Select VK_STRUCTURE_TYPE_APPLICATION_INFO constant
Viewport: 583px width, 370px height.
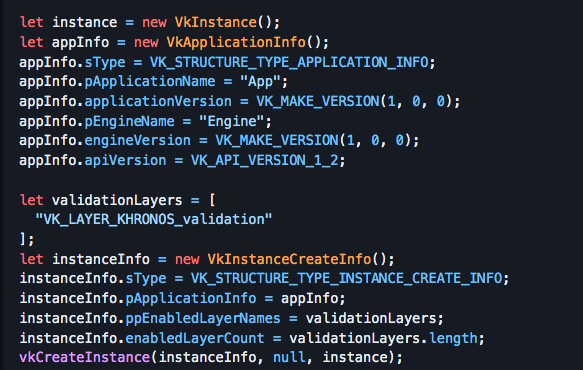click(289, 62)
